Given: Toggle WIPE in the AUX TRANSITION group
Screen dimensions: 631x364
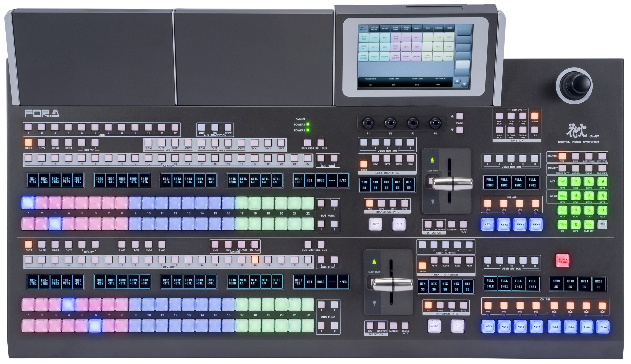Looking at the screenshot, I should (x=228, y=127).
